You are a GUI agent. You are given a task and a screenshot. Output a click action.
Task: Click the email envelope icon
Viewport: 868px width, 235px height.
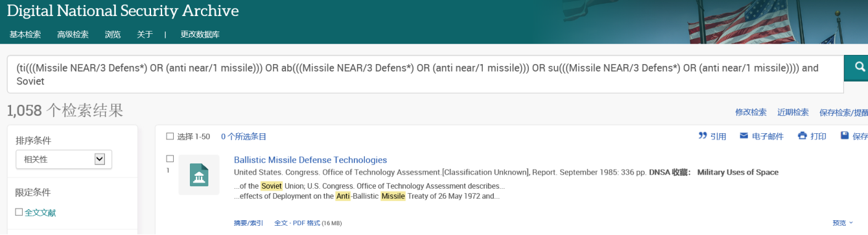[743, 136]
